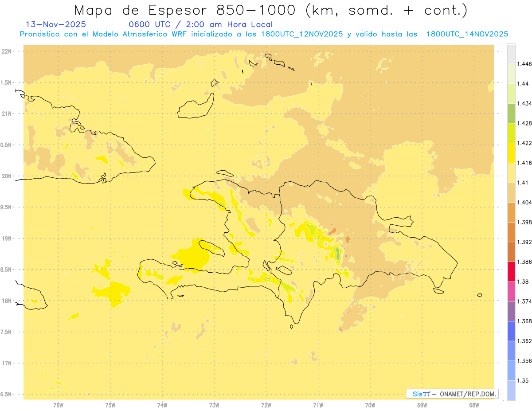Select the purple colorbar segment above 1.368

(x=511, y=311)
